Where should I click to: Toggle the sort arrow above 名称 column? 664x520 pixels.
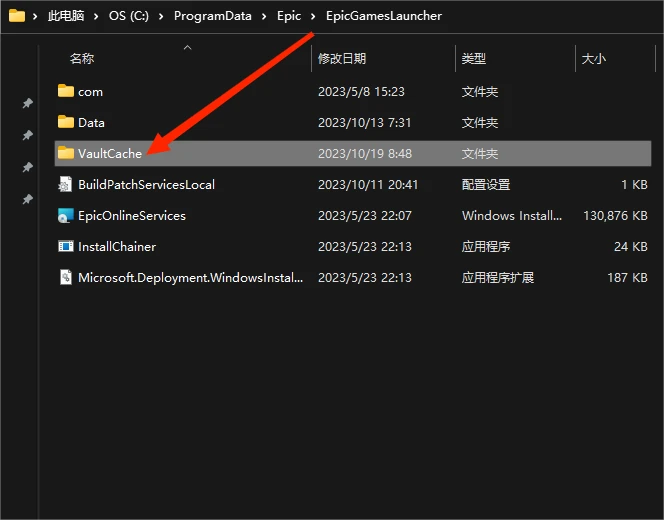click(x=187, y=48)
